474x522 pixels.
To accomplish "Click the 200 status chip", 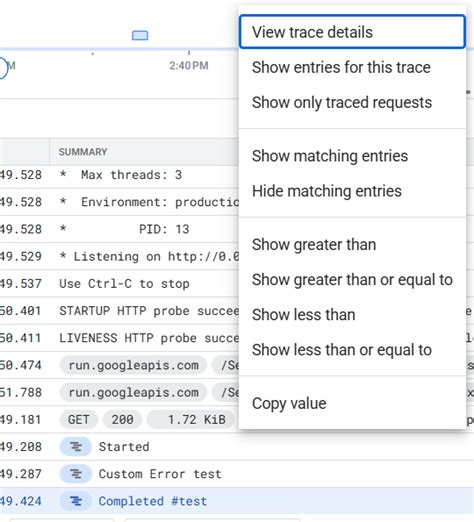I will click(122, 419).
